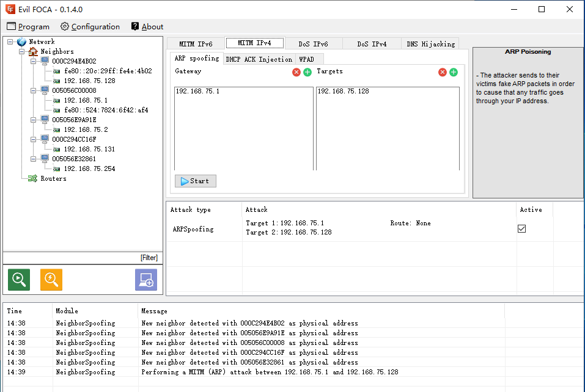Click the orange lightning search button
The image size is (585, 392).
click(51, 280)
